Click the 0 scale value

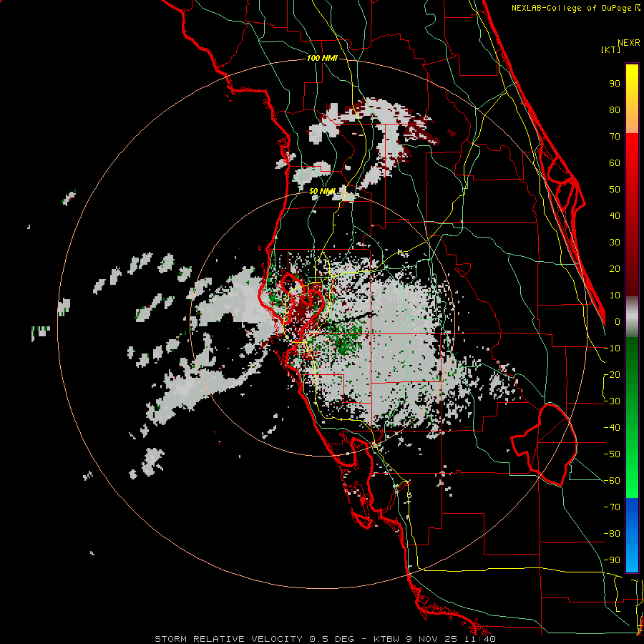pyautogui.click(x=618, y=321)
